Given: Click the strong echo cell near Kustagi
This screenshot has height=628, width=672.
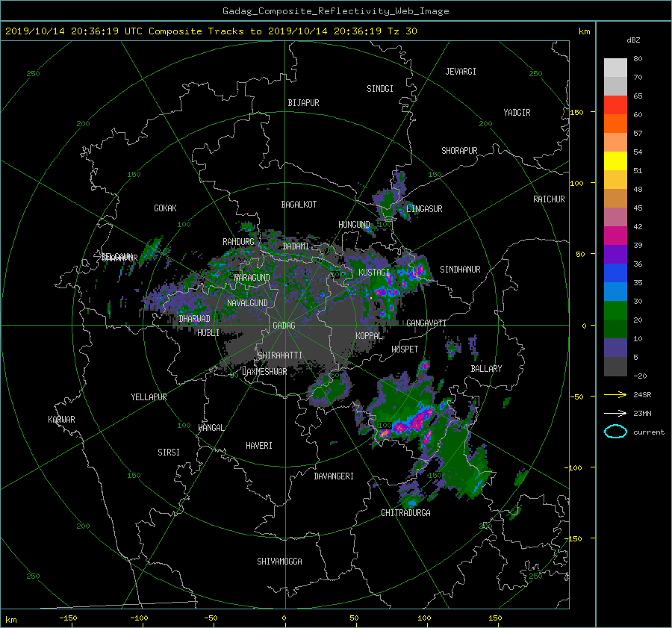Looking at the screenshot, I should [x=386, y=293].
